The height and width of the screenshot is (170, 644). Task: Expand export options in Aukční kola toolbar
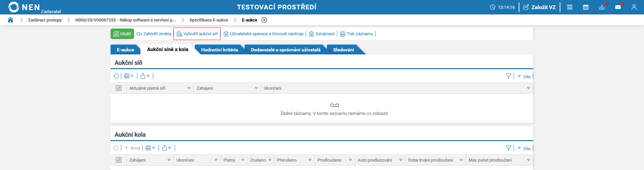(167, 148)
